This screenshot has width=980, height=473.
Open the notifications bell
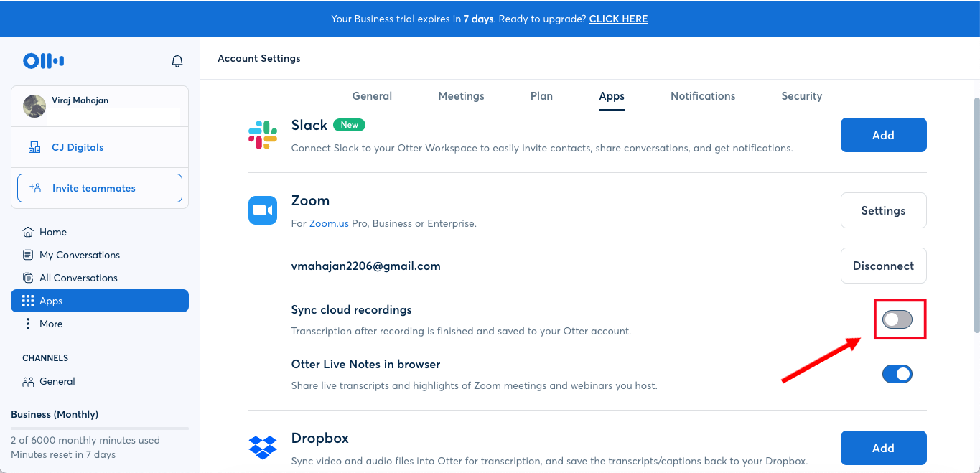click(x=177, y=61)
